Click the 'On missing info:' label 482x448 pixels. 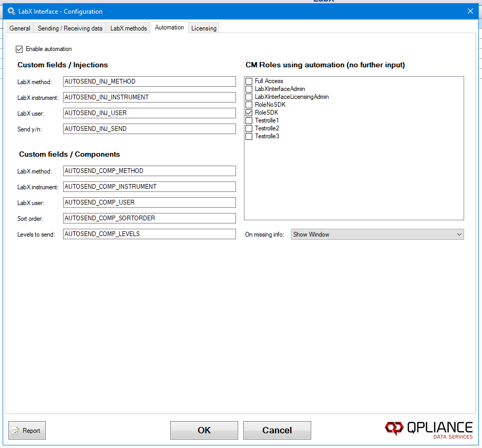(265, 235)
